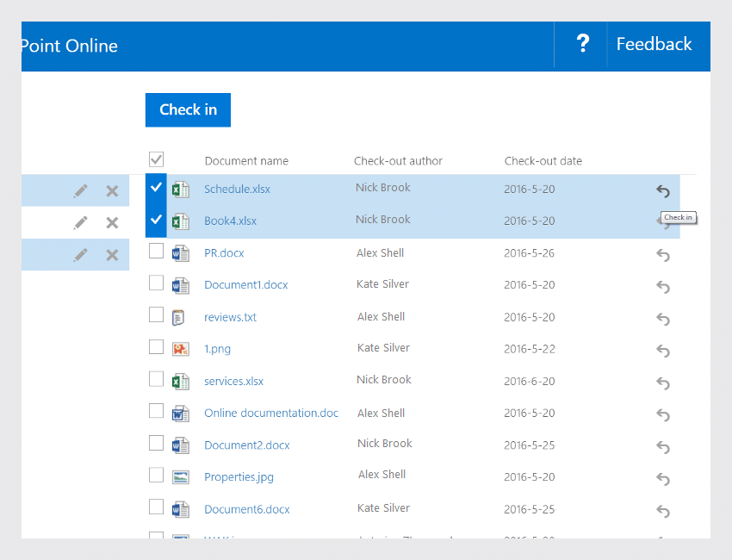Click the check-in arrow for reviews.txt
This screenshot has width=732, height=560.
point(663,319)
